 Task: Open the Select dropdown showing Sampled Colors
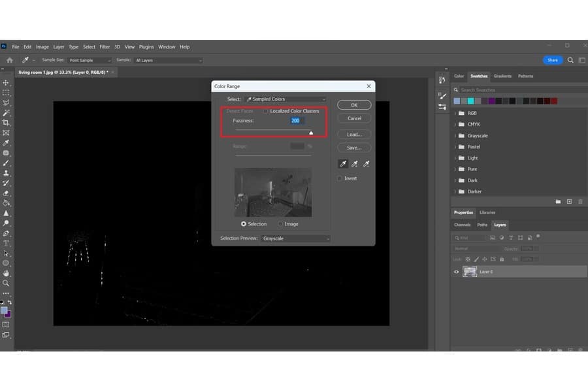286,99
